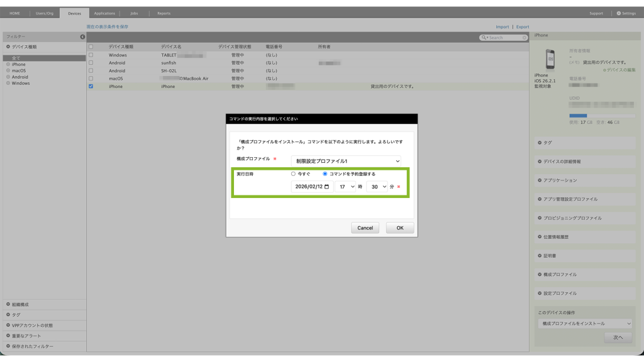The width and height of the screenshot is (644, 362).
Task: Collapse the filter panel with the arrow icon
Action: click(82, 37)
